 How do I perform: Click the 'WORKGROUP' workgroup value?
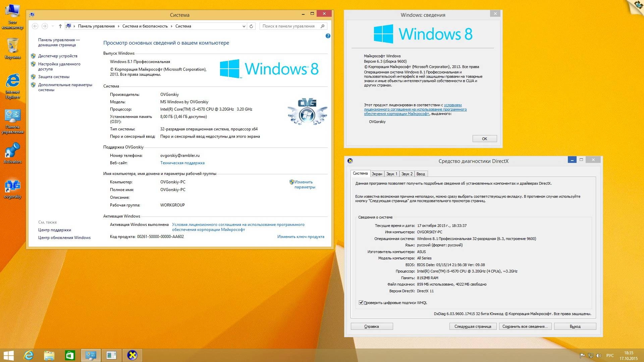pyautogui.click(x=172, y=205)
